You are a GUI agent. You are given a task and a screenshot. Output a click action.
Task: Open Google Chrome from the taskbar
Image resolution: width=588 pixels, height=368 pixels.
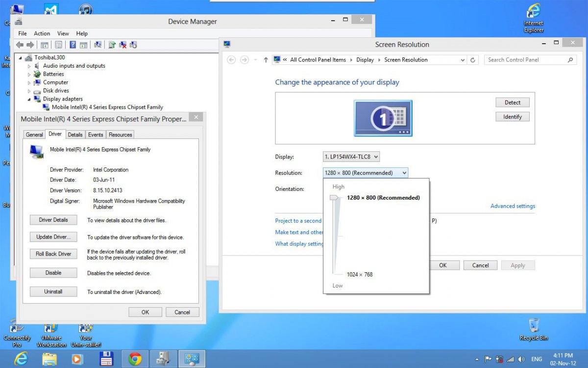tap(135, 359)
